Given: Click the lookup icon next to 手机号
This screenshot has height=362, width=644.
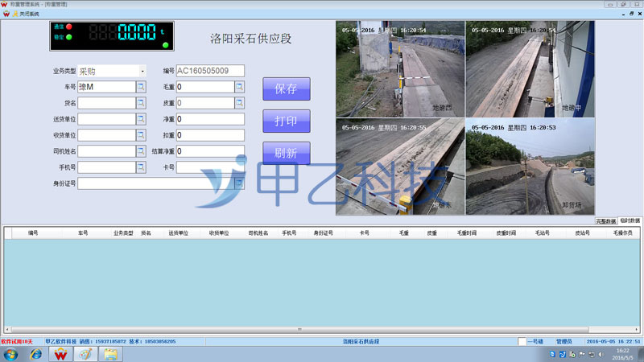Looking at the screenshot, I should point(141,167).
